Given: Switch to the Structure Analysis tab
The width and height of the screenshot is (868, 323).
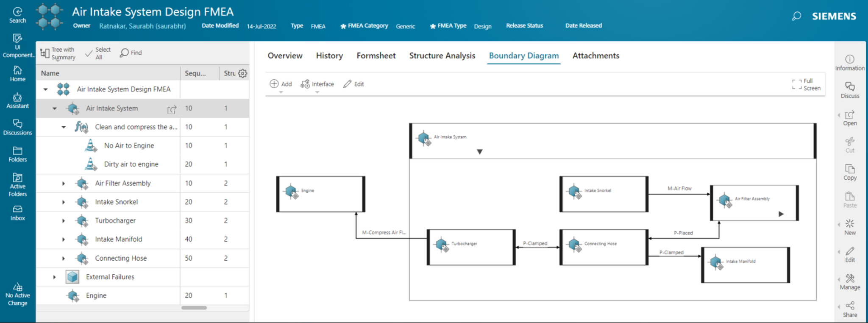Looking at the screenshot, I should [x=442, y=56].
